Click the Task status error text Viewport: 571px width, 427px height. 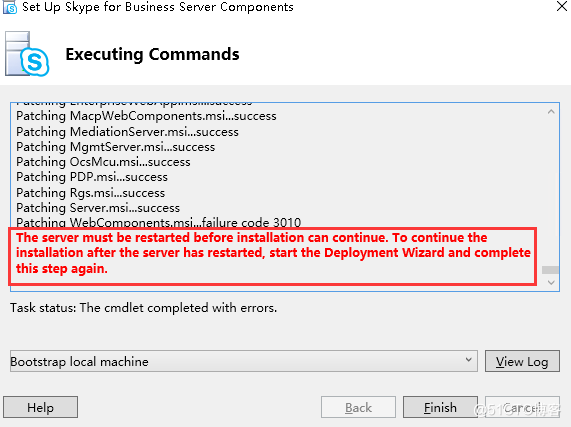pos(143,308)
